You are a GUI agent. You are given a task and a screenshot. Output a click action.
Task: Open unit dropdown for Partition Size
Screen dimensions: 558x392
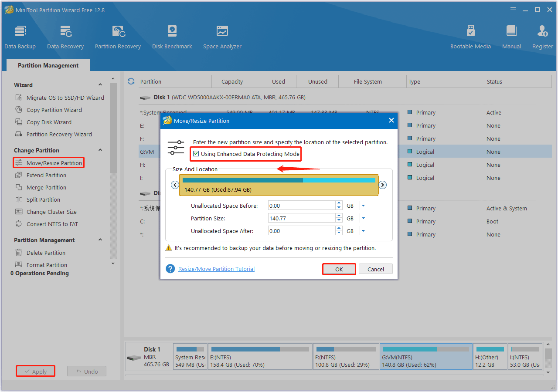(363, 218)
